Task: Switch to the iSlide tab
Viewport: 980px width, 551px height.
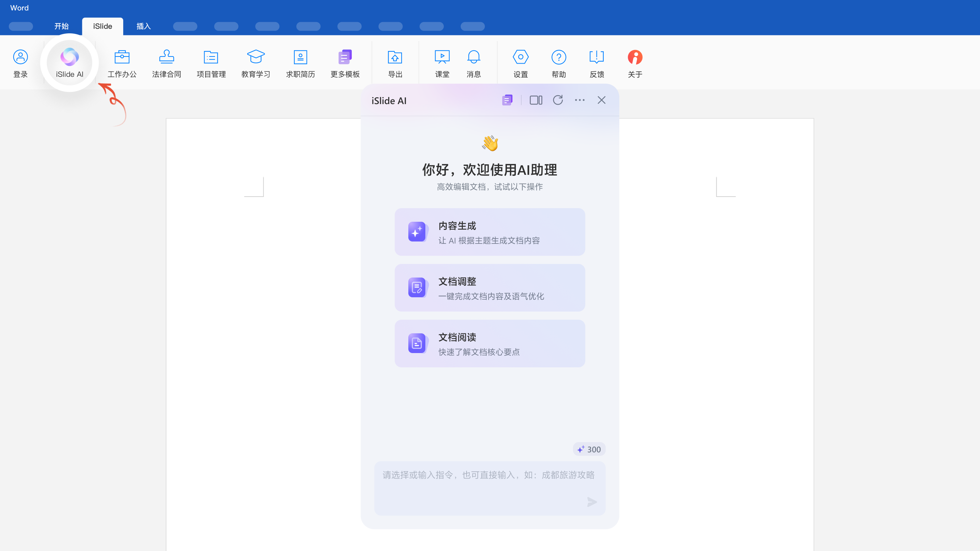Action: (x=103, y=26)
